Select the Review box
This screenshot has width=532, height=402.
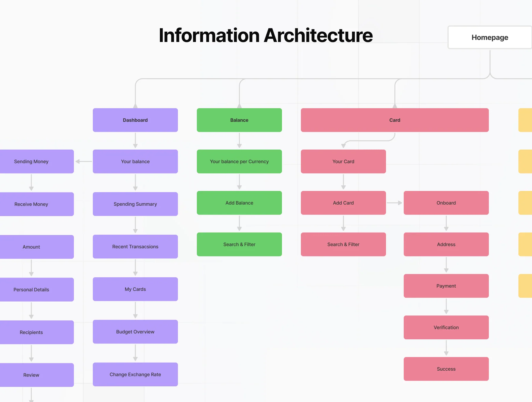click(37, 375)
